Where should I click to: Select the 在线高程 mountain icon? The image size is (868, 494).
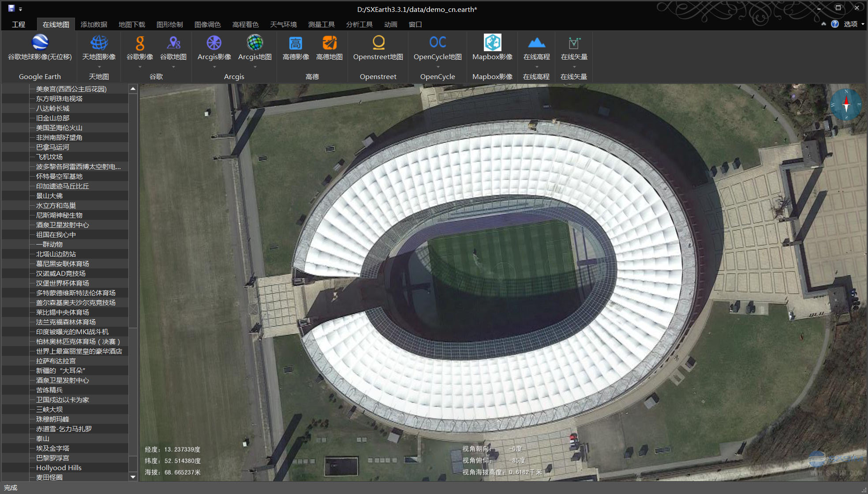coord(536,42)
